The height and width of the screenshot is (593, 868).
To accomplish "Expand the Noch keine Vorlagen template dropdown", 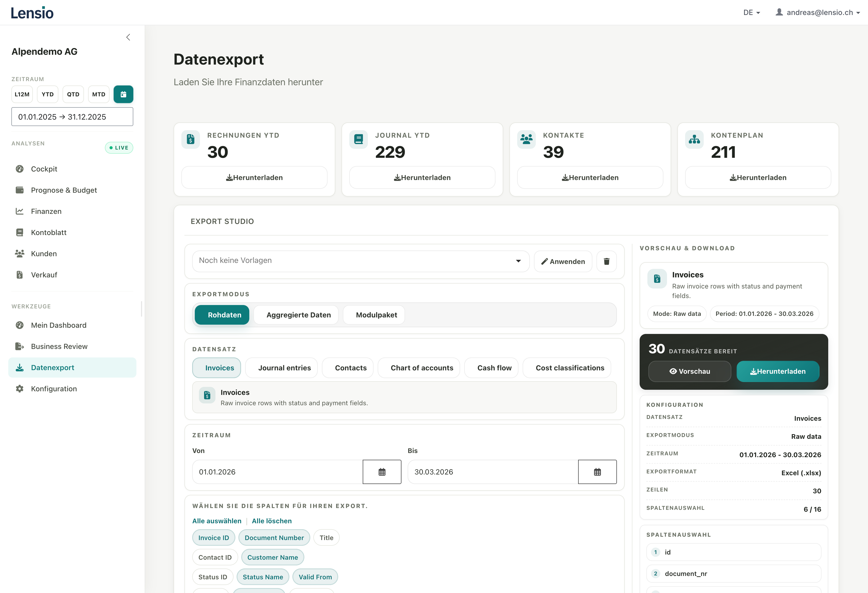I will click(360, 261).
